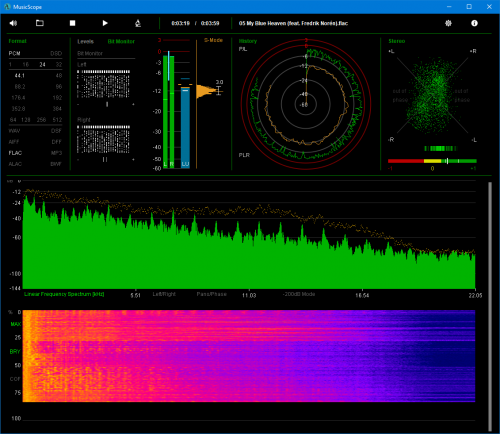Click the Linear Frequency Spectrum label

click(x=64, y=294)
